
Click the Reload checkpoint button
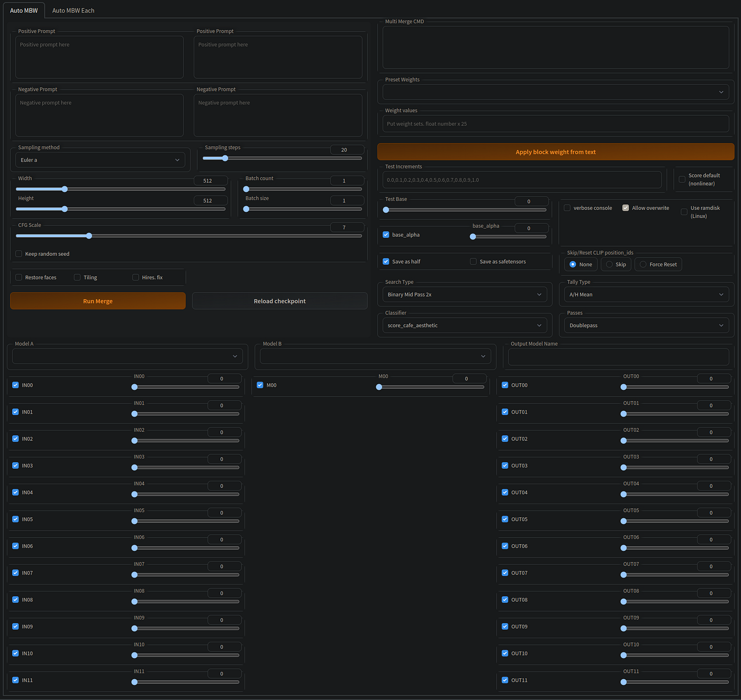click(x=279, y=301)
